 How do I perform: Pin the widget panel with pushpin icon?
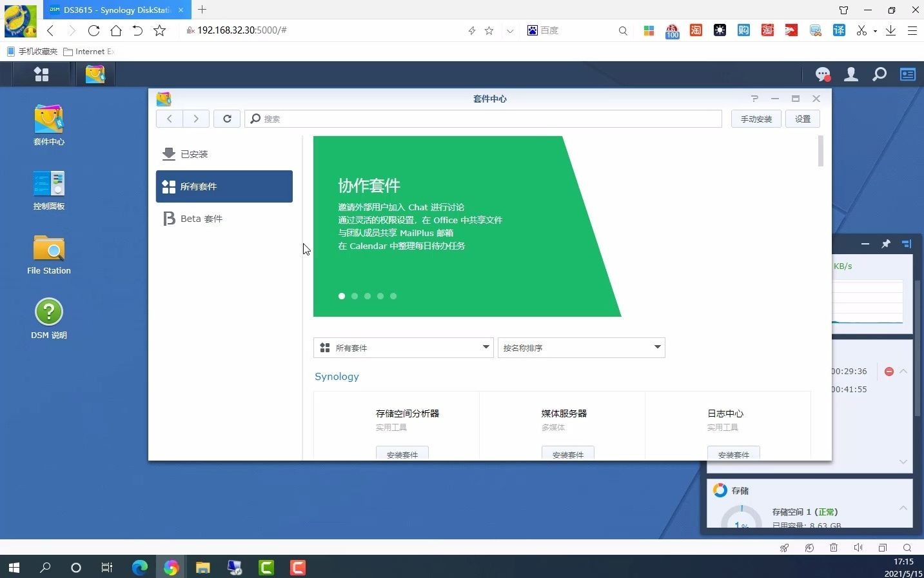(886, 244)
